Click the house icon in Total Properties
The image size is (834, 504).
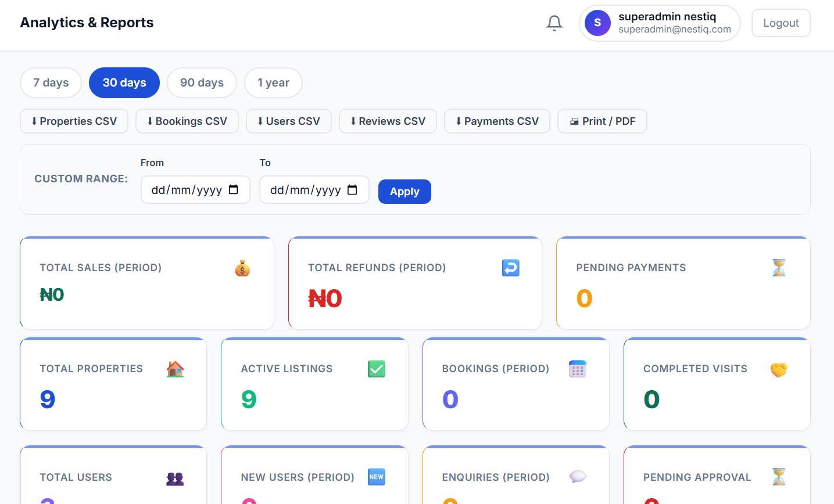[176, 369]
